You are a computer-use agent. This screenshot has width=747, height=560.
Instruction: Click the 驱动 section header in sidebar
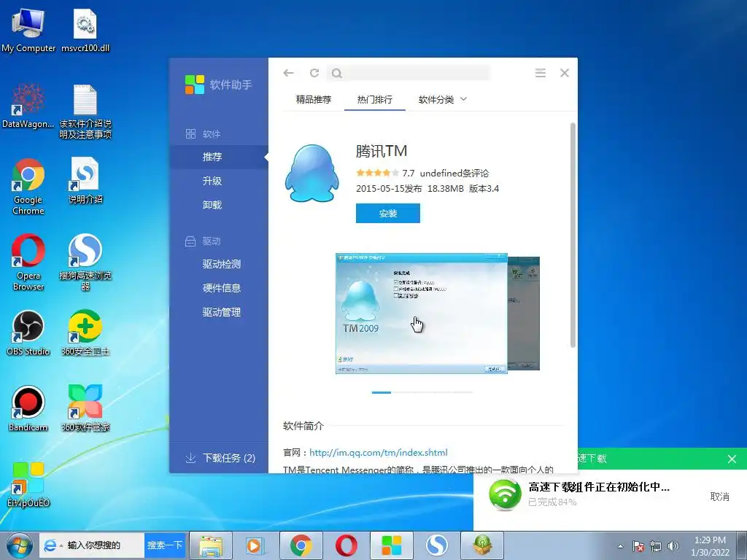(x=203, y=241)
